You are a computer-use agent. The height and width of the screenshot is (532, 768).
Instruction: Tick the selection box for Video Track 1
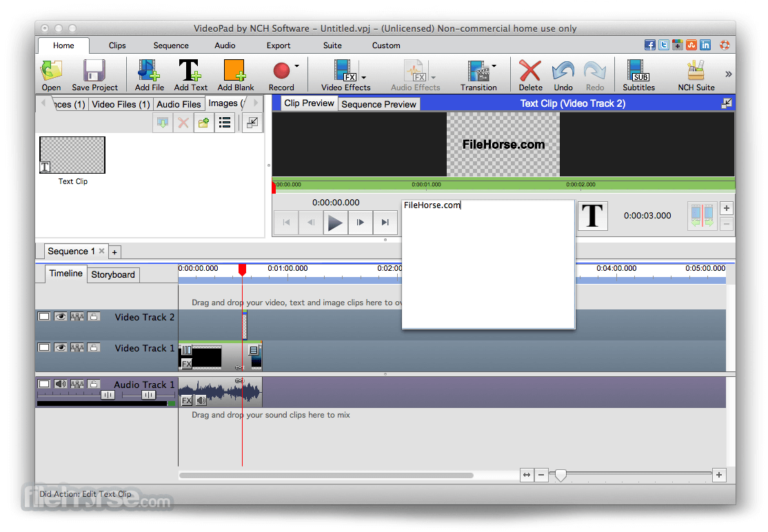(x=43, y=347)
